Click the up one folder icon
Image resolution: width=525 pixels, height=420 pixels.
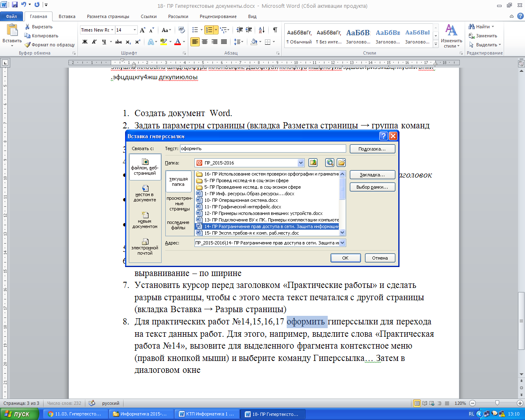[313, 163]
